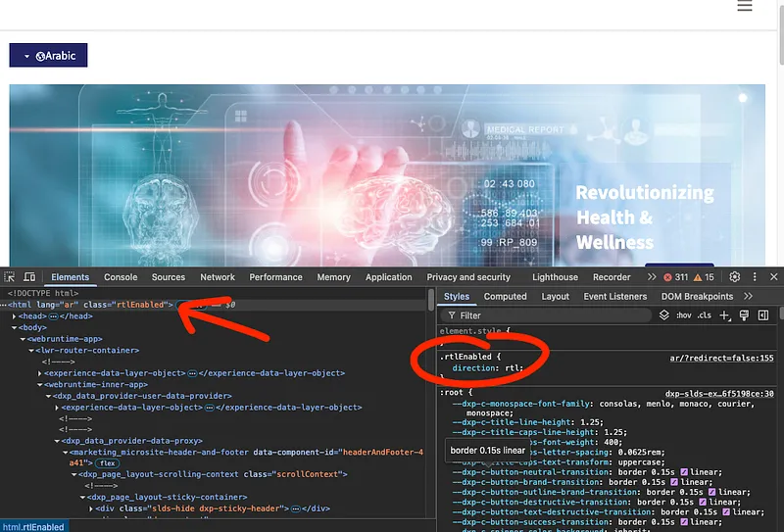Open the 311 errors counter
This screenshot has height=532, width=784.
[675, 277]
